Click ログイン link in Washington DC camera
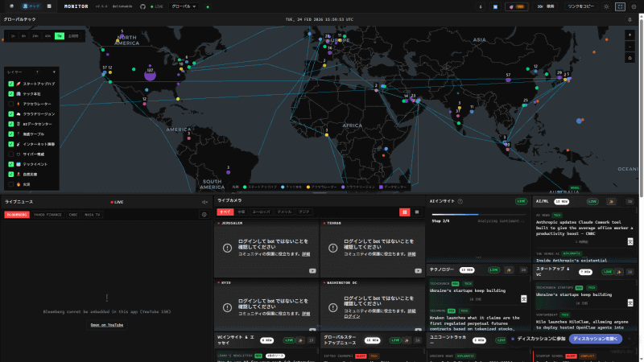The image size is (644, 362). click(352, 316)
